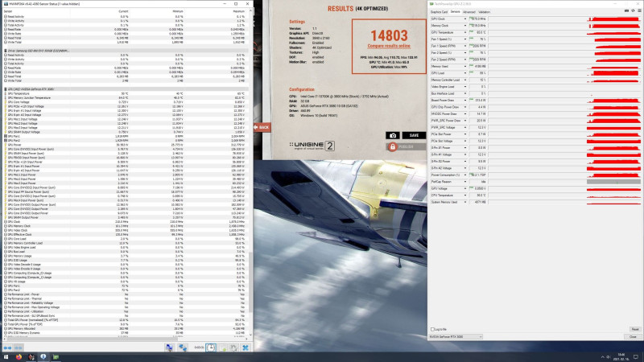Click the Sensor column header in HWiNFO
Screen dimensions: 644x362
[36, 11]
